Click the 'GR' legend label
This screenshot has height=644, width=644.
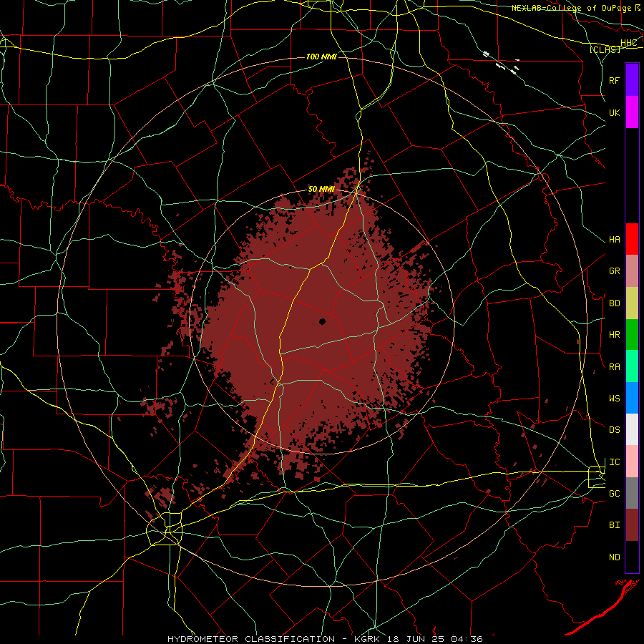[x=614, y=271]
